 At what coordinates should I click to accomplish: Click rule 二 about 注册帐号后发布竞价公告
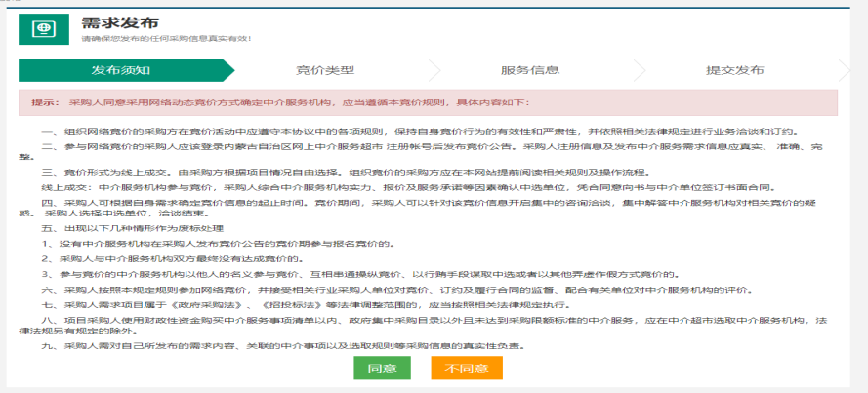(x=421, y=151)
